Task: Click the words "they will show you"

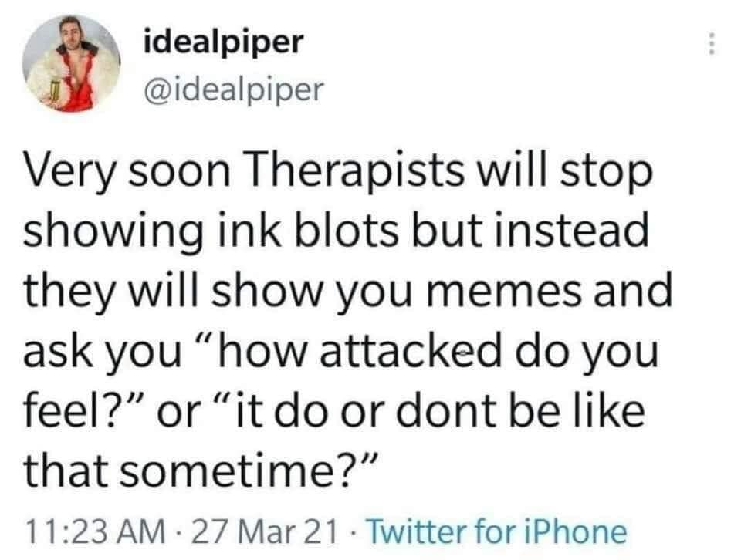Action: (x=218, y=292)
